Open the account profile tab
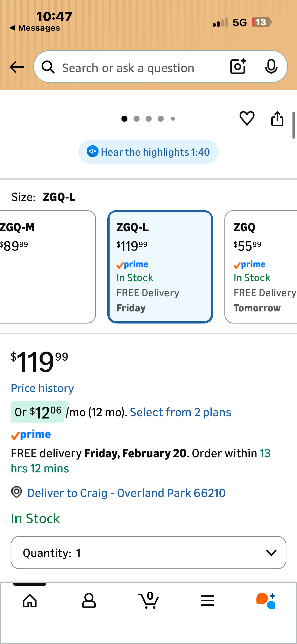The width and height of the screenshot is (297, 644). tap(89, 601)
